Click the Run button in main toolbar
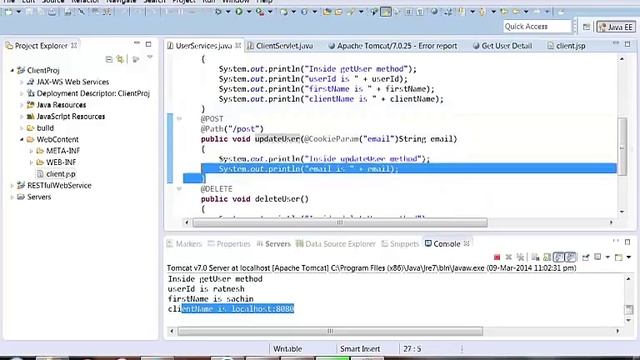The height and width of the screenshot is (360, 640). pyautogui.click(x=239, y=12)
